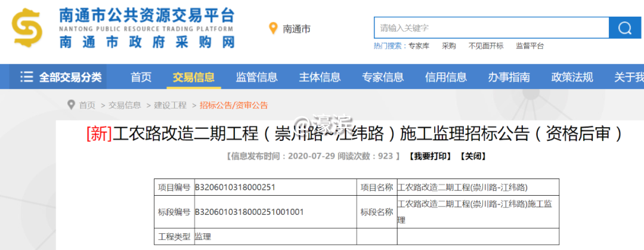Click the 关闭 close page link
The height and width of the screenshot is (250, 644).
click(472, 156)
